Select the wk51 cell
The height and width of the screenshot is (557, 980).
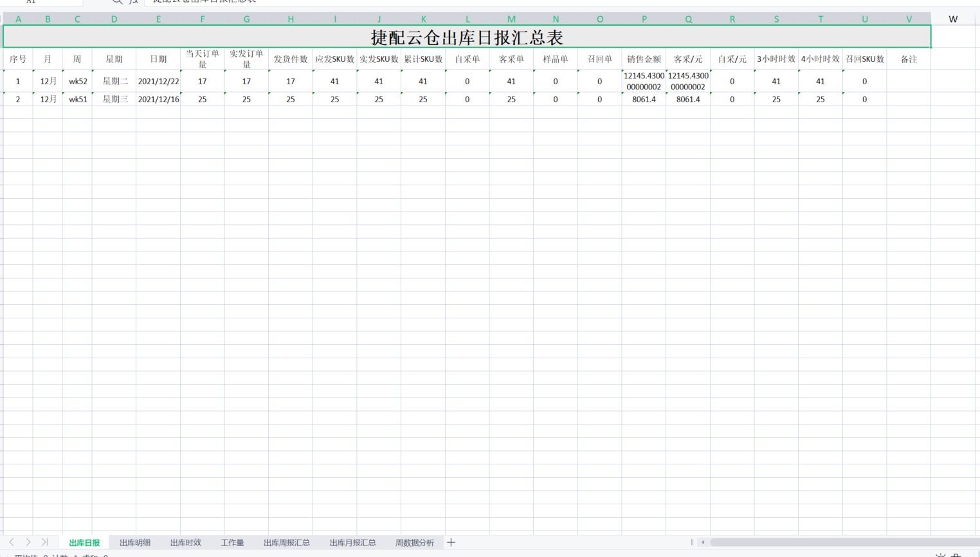(77, 99)
